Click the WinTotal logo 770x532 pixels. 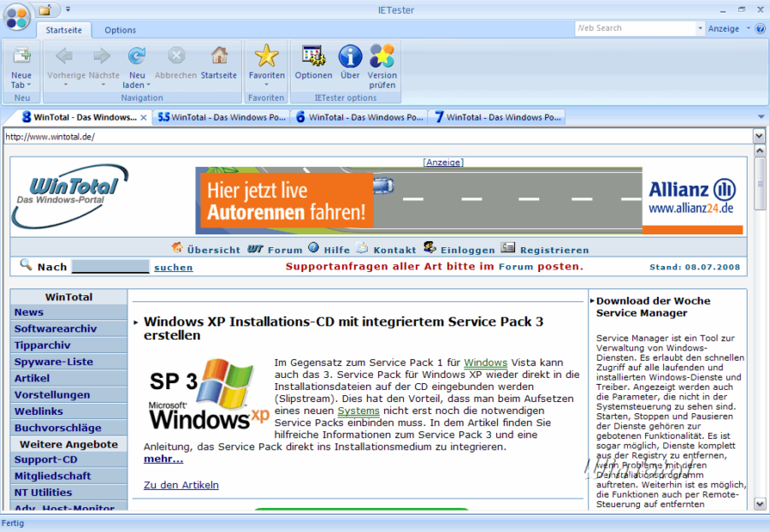[x=70, y=197]
